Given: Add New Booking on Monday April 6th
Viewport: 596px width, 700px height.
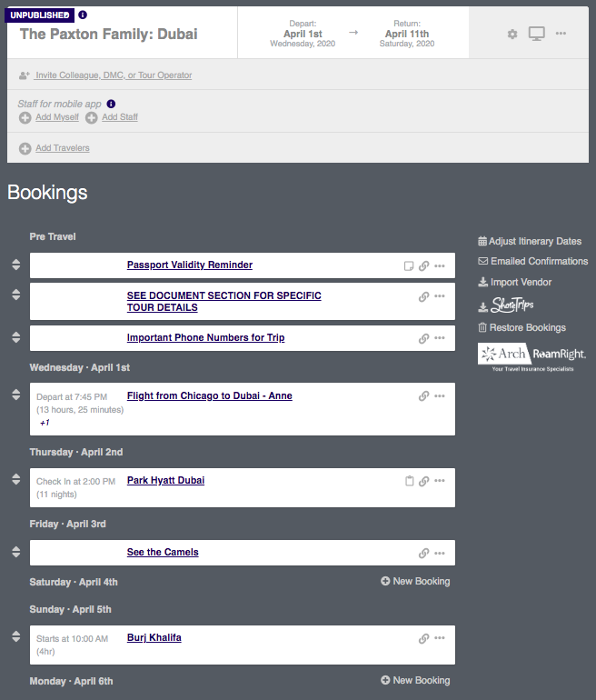Looking at the screenshot, I should click(415, 680).
